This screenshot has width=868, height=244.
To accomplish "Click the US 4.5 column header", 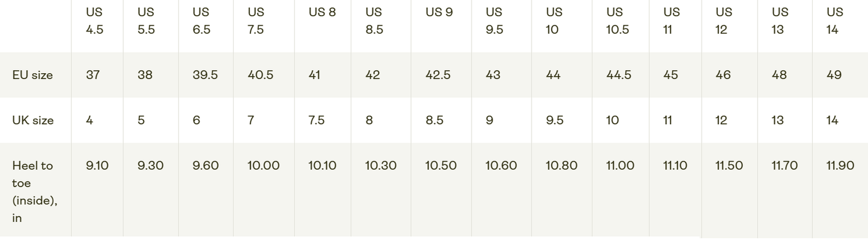I will point(94,21).
